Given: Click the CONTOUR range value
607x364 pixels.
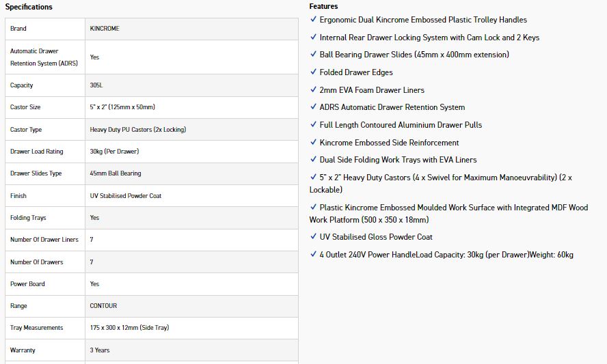Looking at the screenshot, I should [x=103, y=306].
